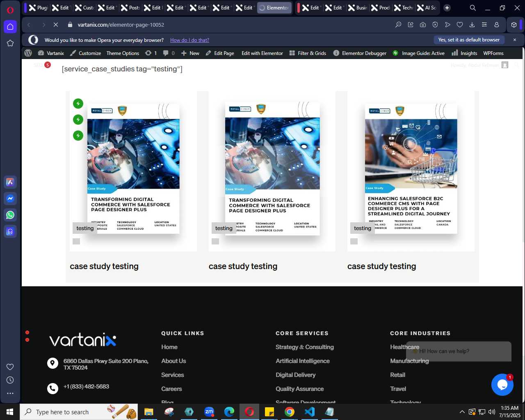Image resolution: width=525 pixels, height=420 pixels.
Task: Open the music player sidebar icon
Action: (10, 231)
